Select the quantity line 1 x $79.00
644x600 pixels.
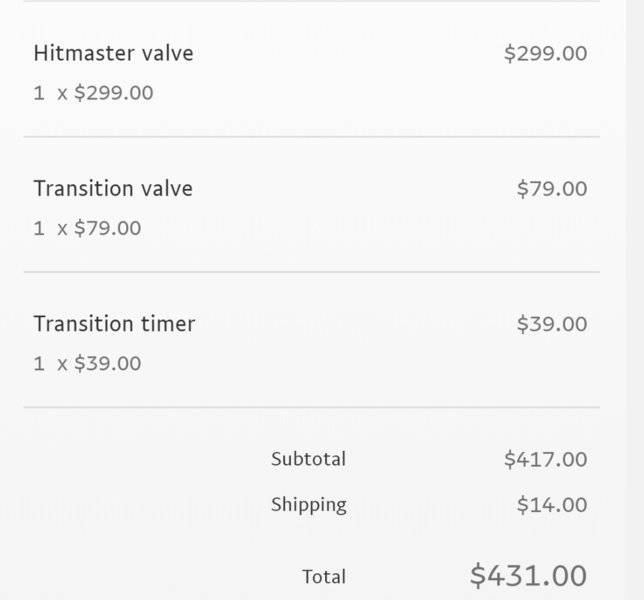(x=87, y=228)
